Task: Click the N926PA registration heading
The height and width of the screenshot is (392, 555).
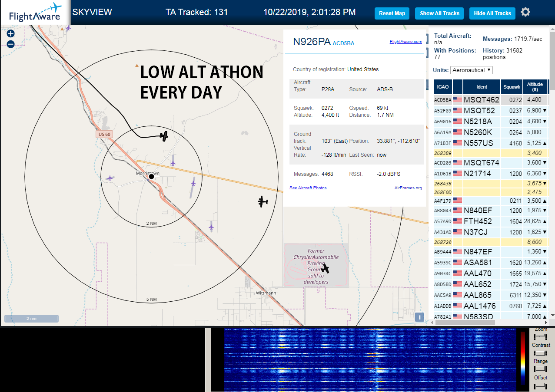Action: (x=311, y=42)
